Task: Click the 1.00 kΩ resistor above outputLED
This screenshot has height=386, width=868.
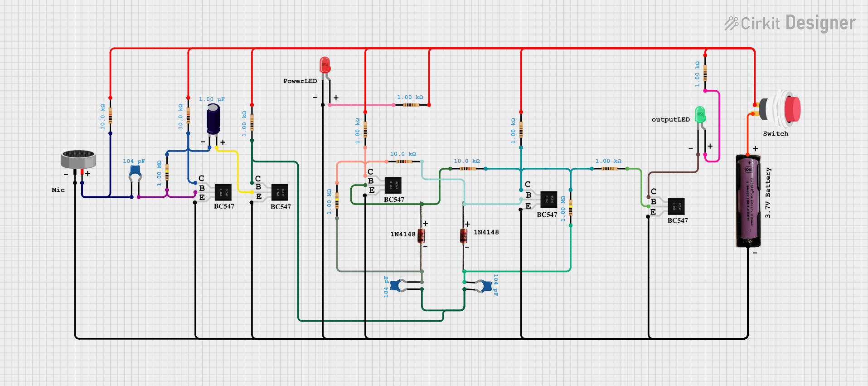Action: point(705,73)
